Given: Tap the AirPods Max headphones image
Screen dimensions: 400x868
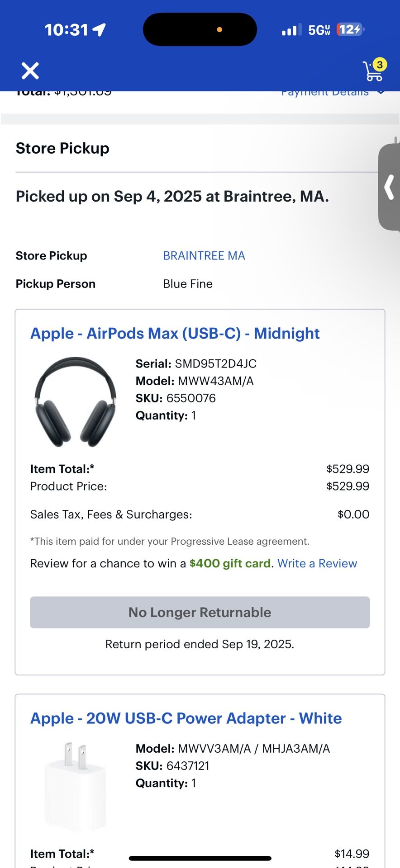Looking at the screenshot, I should pos(76,402).
